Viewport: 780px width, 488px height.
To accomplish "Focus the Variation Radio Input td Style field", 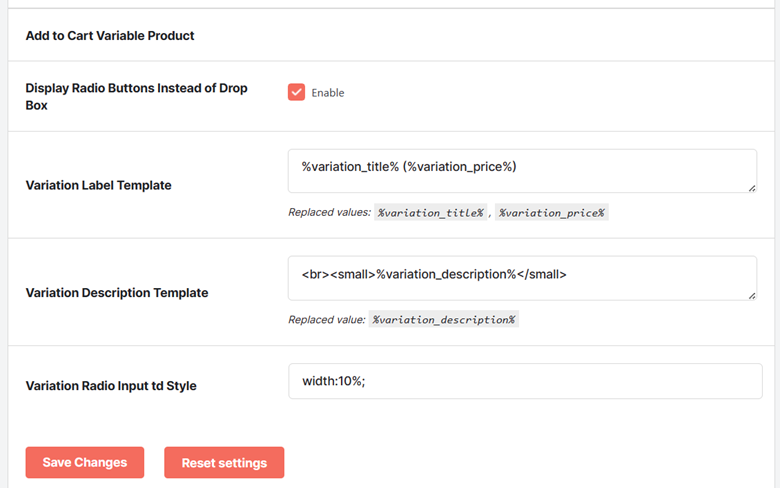I will (525, 381).
